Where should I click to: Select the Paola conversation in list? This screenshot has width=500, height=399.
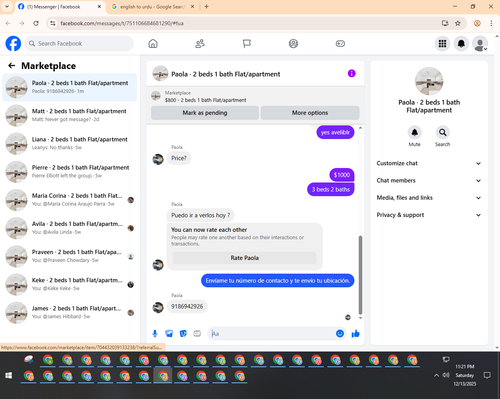click(x=70, y=87)
